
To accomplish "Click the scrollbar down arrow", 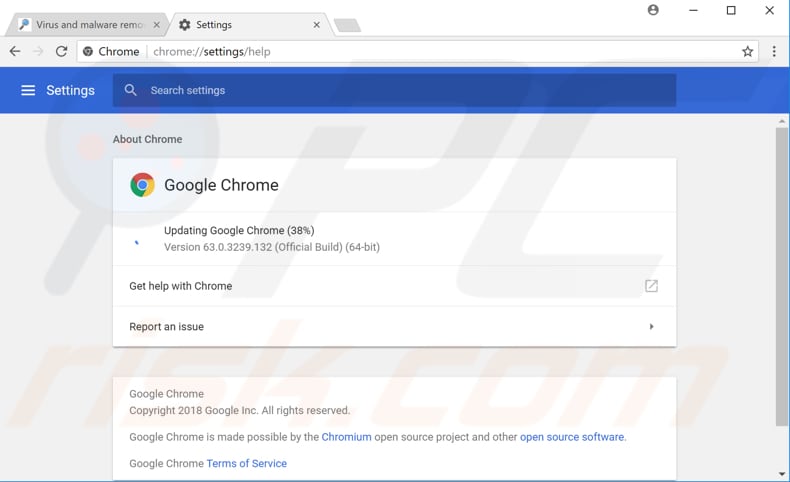I will pyautogui.click(x=781, y=473).
